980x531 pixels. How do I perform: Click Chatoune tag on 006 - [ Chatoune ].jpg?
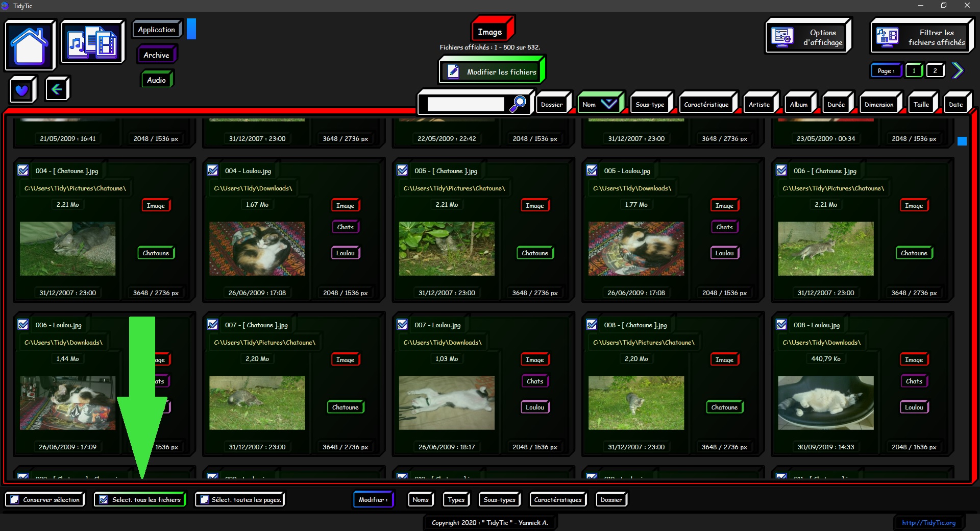pos(914,253)
